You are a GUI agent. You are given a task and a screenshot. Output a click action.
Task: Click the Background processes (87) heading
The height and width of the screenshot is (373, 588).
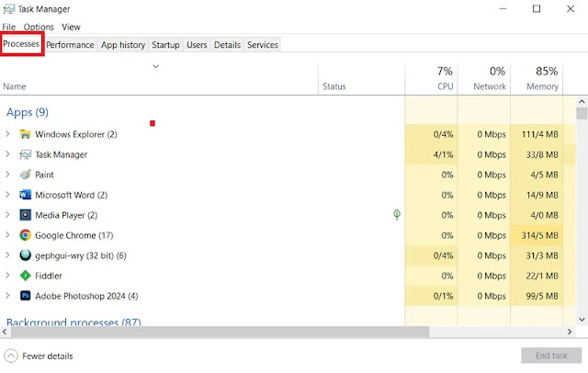(x=73, y=322)
